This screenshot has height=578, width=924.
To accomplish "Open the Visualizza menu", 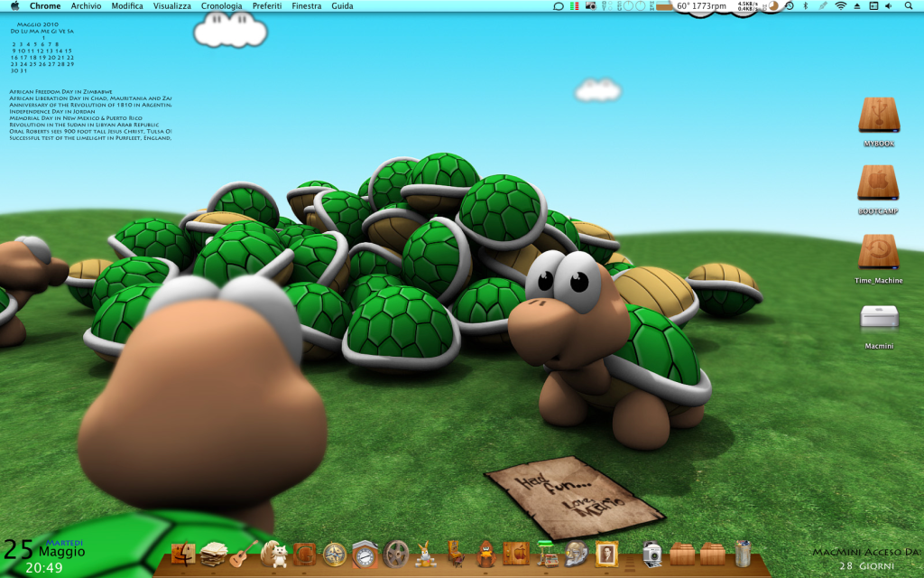I will (x=172, y=6).
